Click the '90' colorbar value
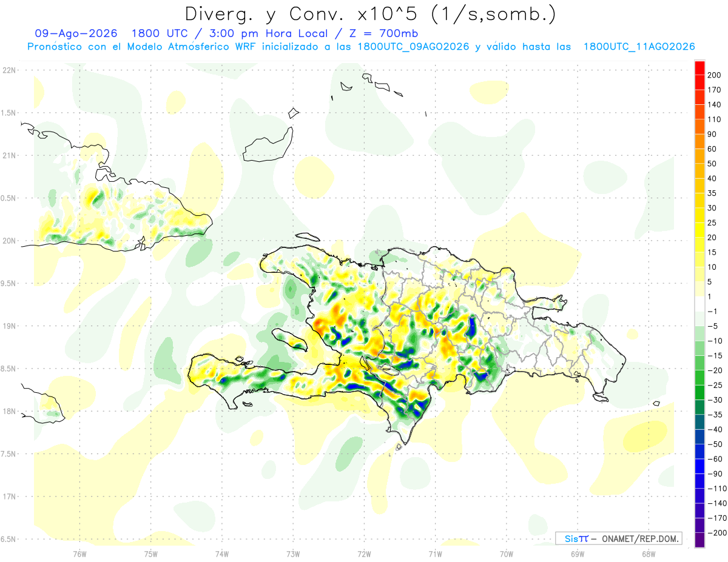 pyautogui.click(x=713, y=134)
